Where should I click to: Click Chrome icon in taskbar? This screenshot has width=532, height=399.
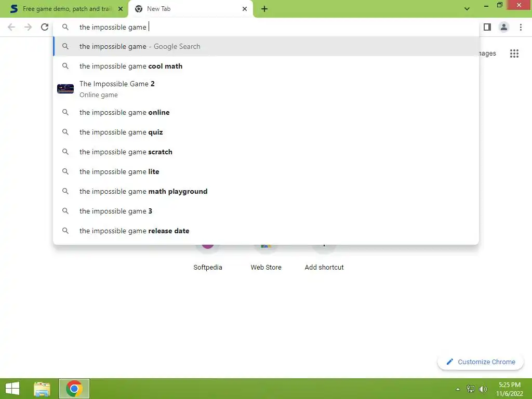pyautogui.click(x=74, y=389)
